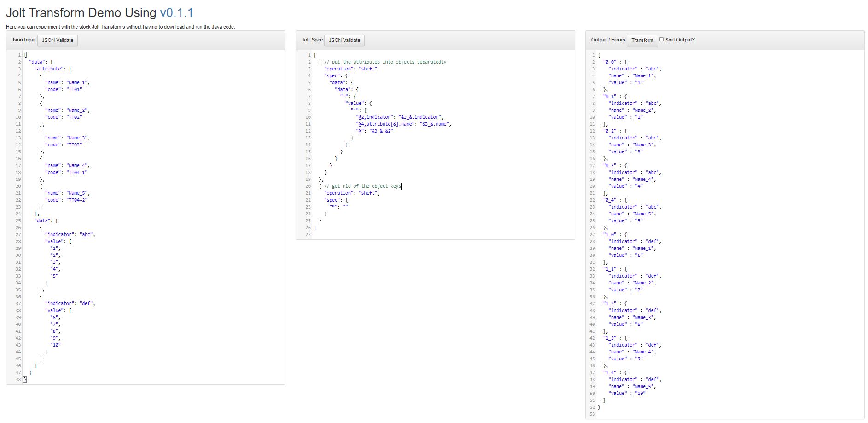Click the "1_1" key in Output
Viewport: 868px width, 423px height.
[x=610, y=269]
